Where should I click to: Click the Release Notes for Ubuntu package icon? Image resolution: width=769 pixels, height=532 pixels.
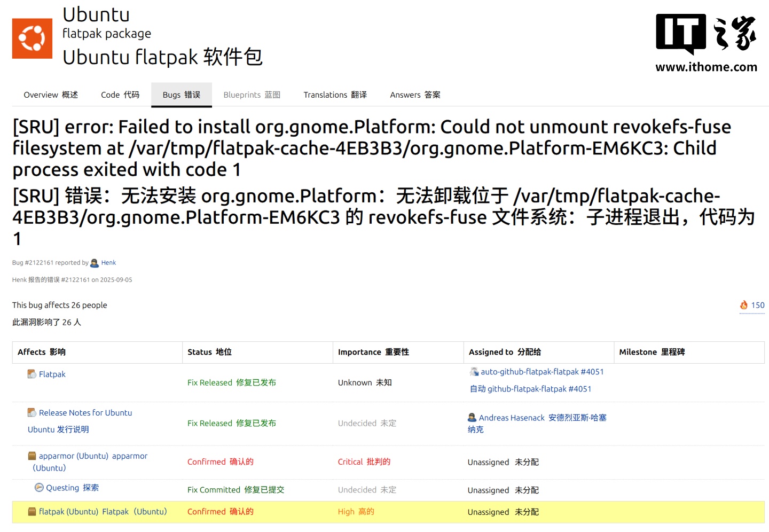[31, 412]
